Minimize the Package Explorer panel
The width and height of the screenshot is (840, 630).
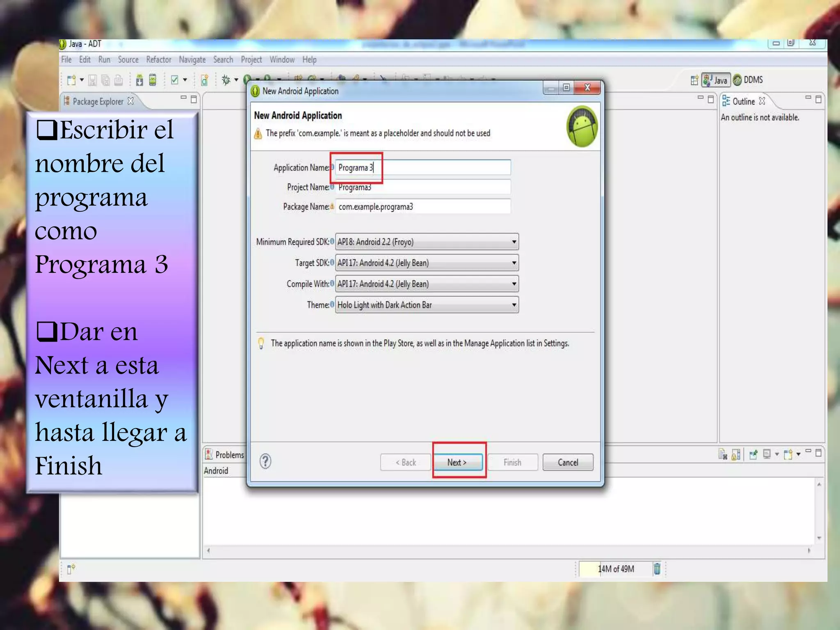[x=184, y=98]
